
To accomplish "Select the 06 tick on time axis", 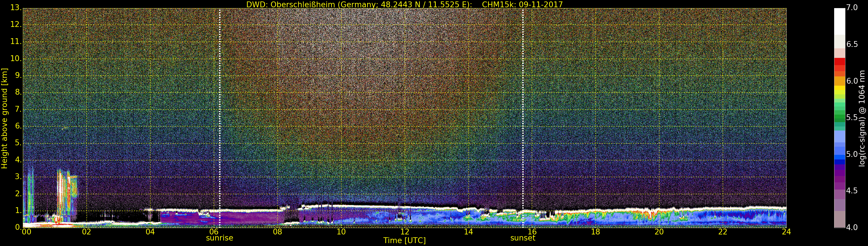I will 214,232.
